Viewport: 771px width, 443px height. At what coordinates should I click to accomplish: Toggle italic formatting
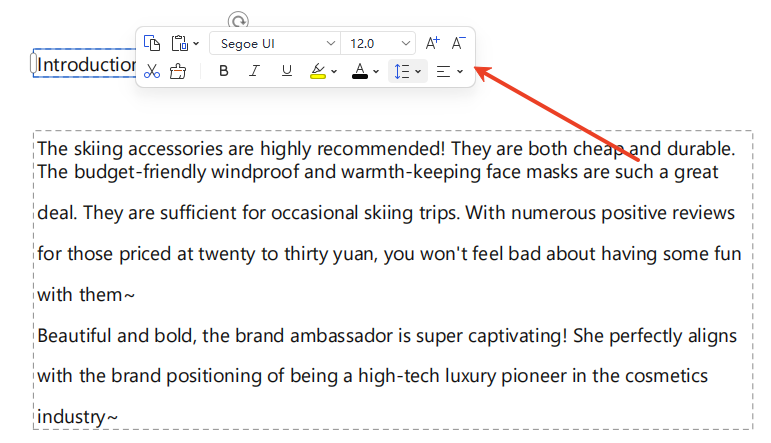pos(254,71)
